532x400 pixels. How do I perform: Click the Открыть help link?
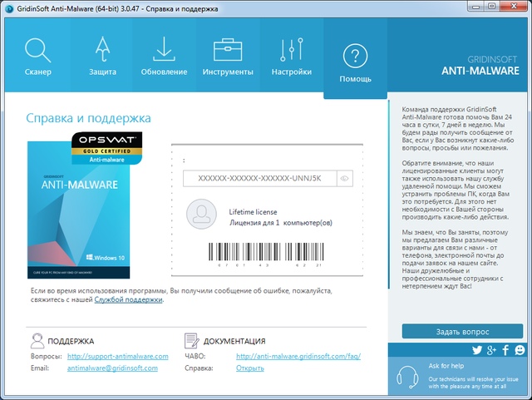250,368
